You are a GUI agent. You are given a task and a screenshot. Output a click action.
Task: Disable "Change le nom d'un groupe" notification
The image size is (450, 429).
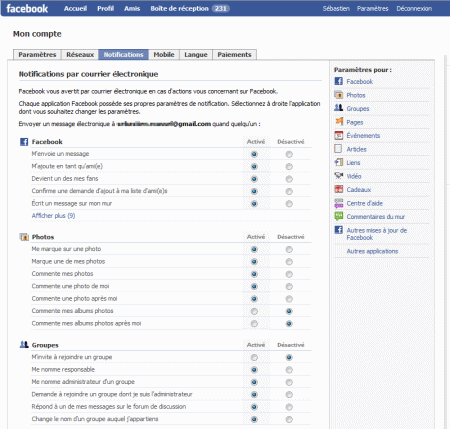(x=289, y=419)
